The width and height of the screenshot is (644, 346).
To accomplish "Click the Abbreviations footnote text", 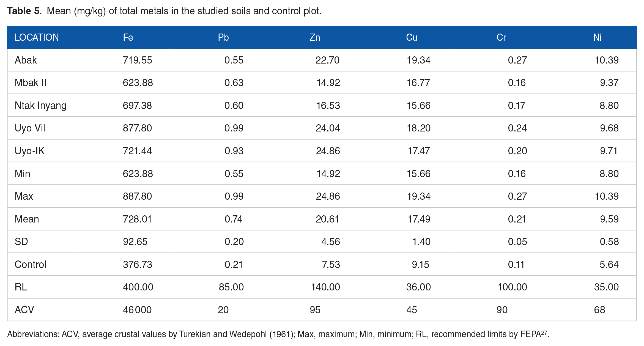I will click(x=278, y=334).
